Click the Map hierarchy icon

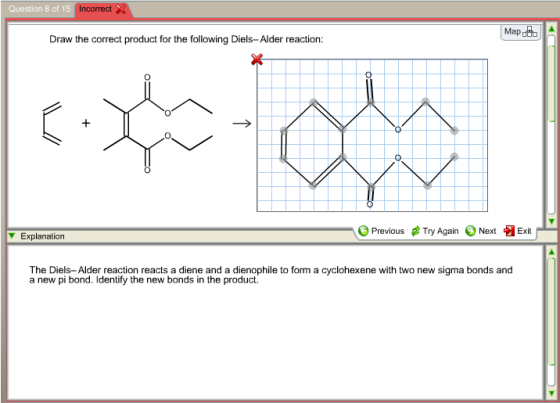[x=530, y=32]
